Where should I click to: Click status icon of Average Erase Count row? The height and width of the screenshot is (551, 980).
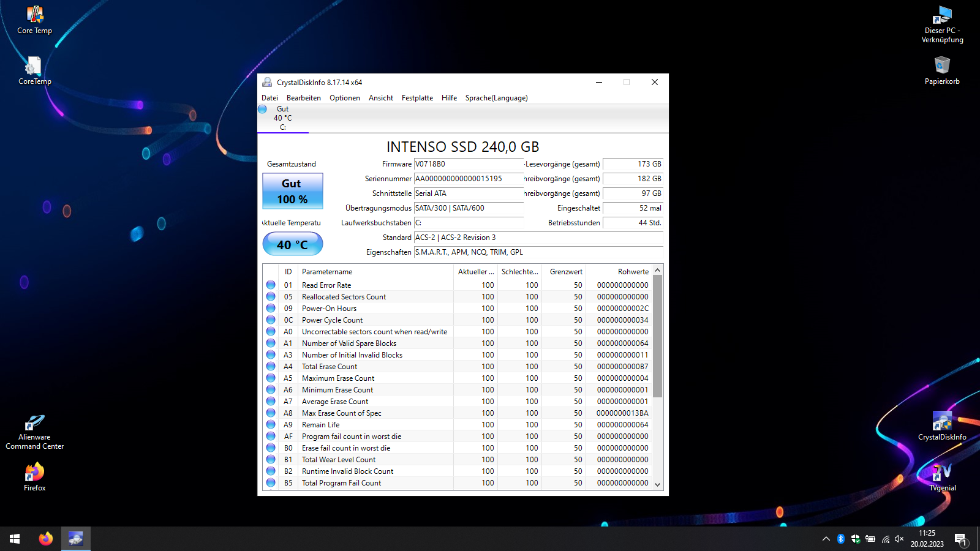[271, 401]
